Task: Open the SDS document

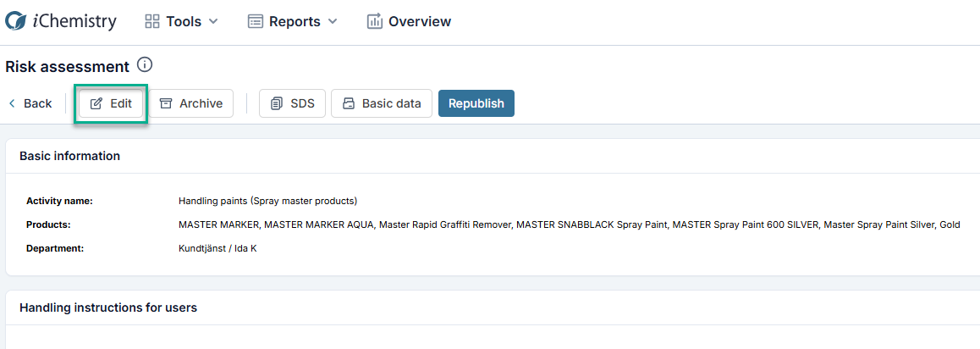Action: [293, 103]
